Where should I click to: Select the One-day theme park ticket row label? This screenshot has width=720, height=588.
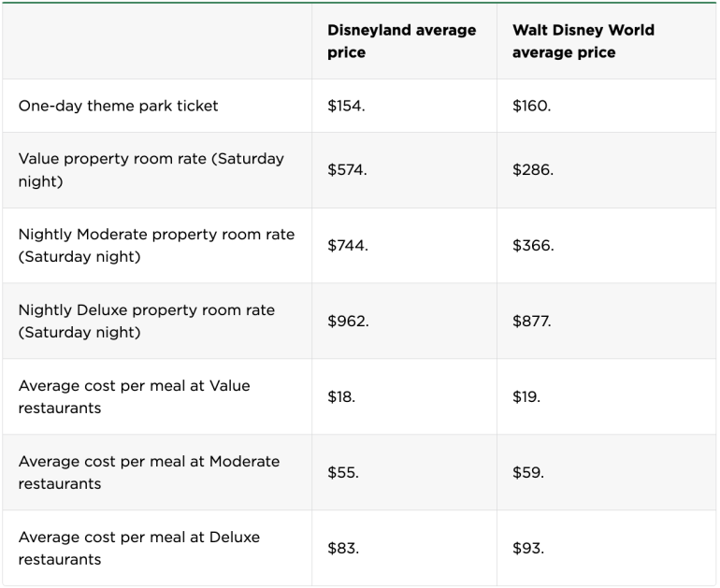point(118,106)
